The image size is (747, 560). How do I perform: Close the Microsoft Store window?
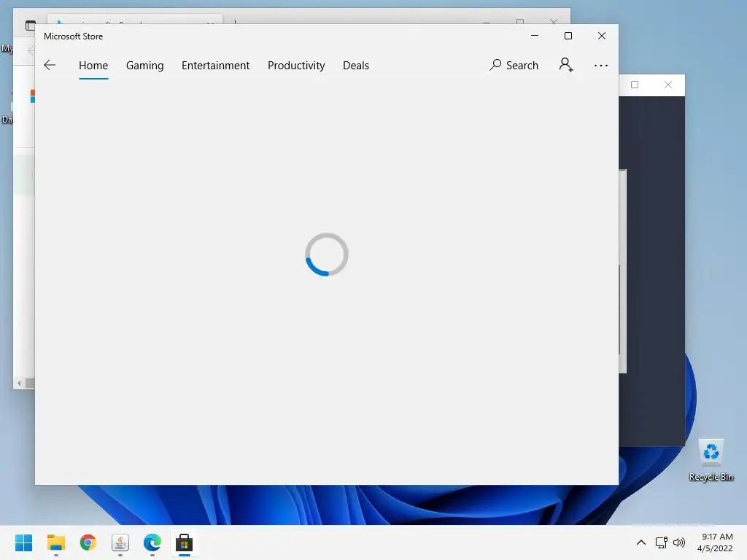[602, 36]
